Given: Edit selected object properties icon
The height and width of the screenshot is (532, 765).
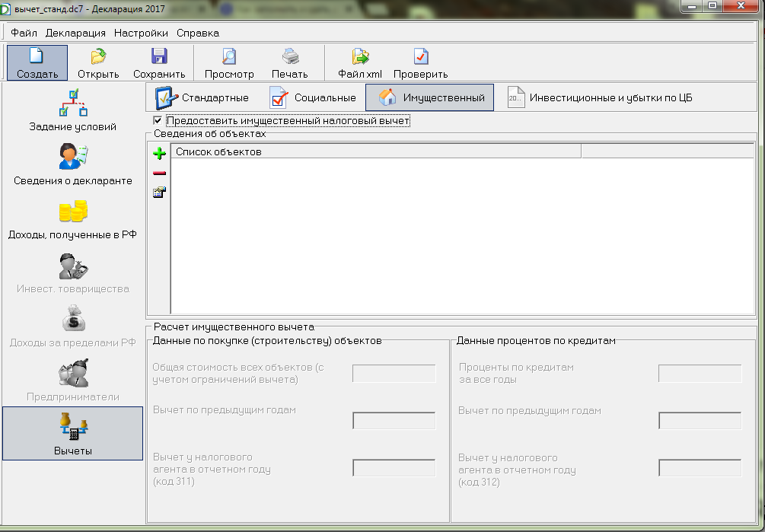Looking at the screenshot, I should coord(160,192).
